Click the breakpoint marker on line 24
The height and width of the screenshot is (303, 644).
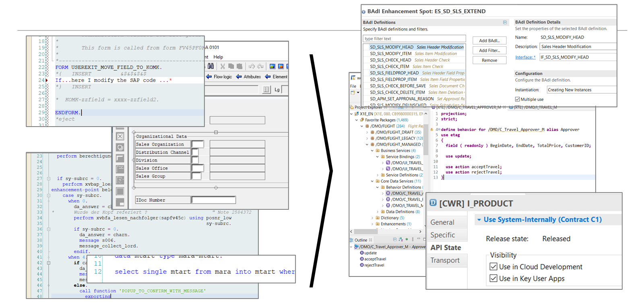coord(47,80)
